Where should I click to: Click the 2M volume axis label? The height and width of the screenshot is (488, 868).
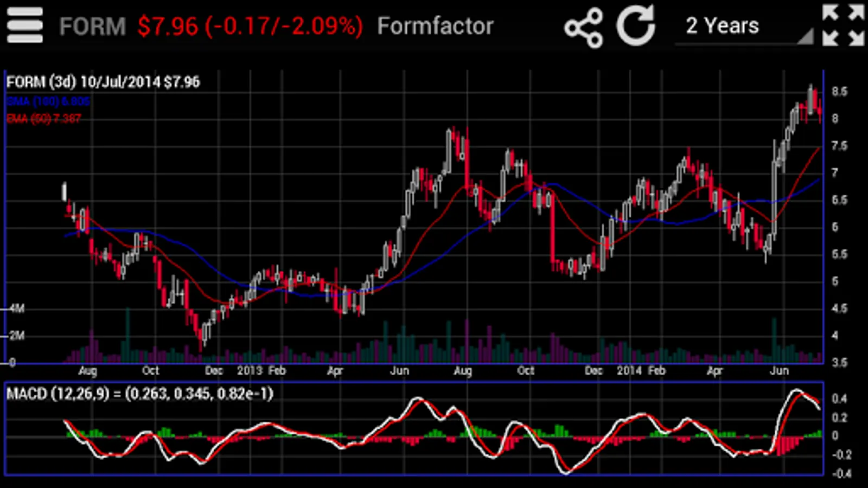click(17, 336)
